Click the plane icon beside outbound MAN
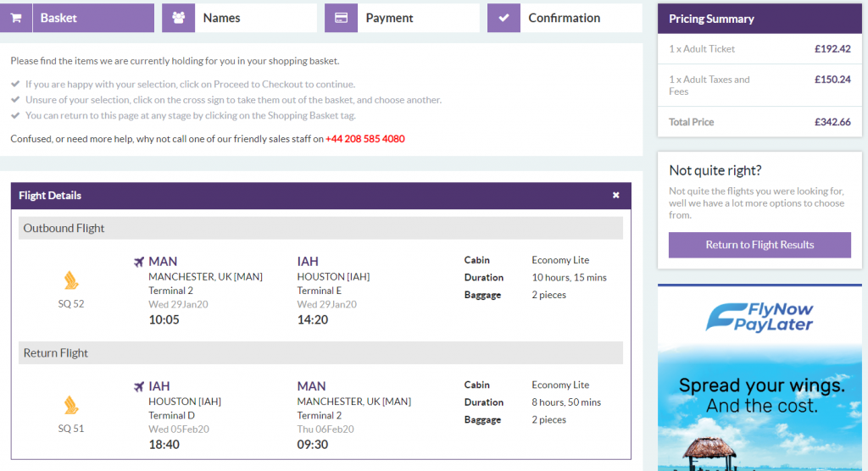The image size is (868, 471). pyautogui.click(x=139, y=262)
